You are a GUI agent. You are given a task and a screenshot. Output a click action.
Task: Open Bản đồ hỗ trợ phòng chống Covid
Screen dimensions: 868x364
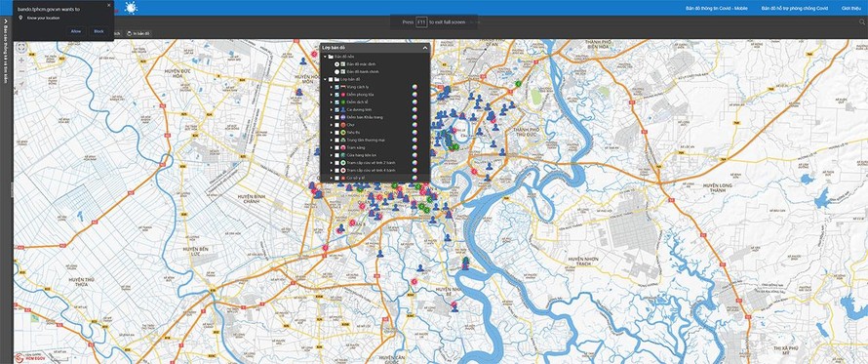[x=795, y=9]
